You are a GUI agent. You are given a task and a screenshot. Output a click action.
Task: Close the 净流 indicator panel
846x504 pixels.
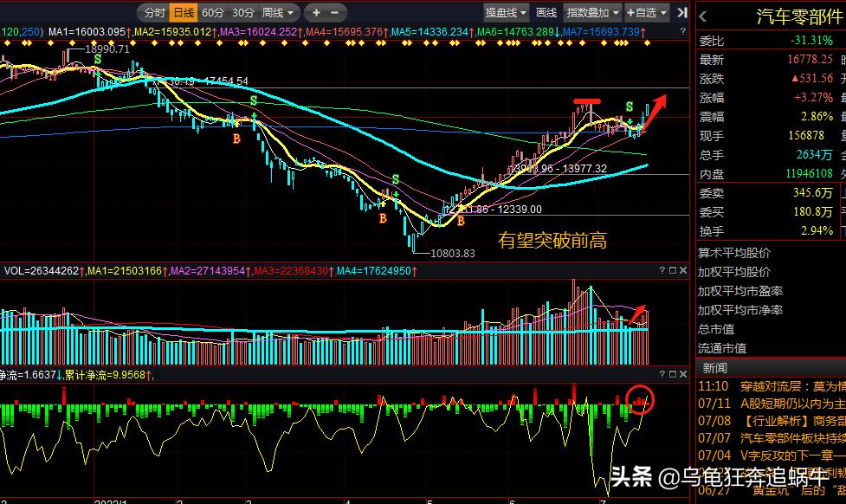click(x=683, y=374)
